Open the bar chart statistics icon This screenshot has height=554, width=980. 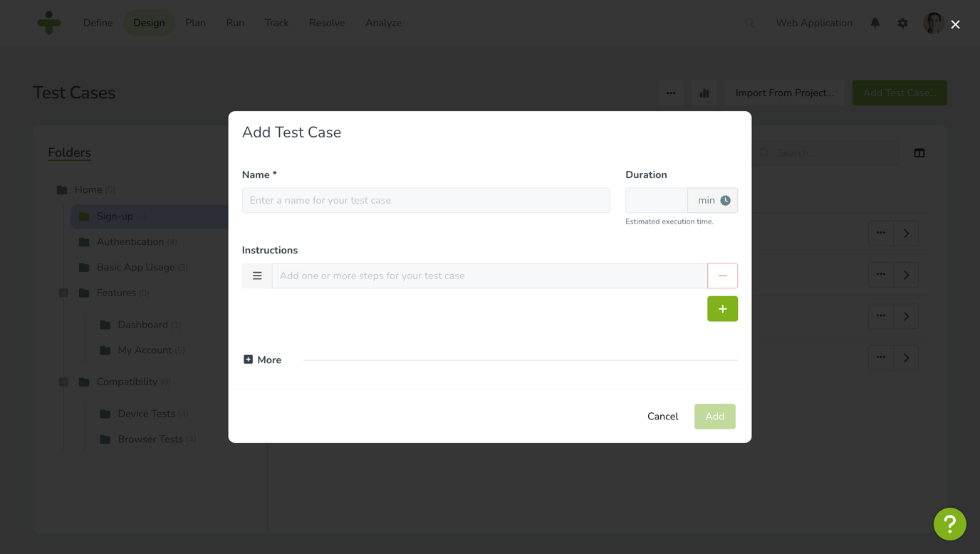(x=704, y=93)
